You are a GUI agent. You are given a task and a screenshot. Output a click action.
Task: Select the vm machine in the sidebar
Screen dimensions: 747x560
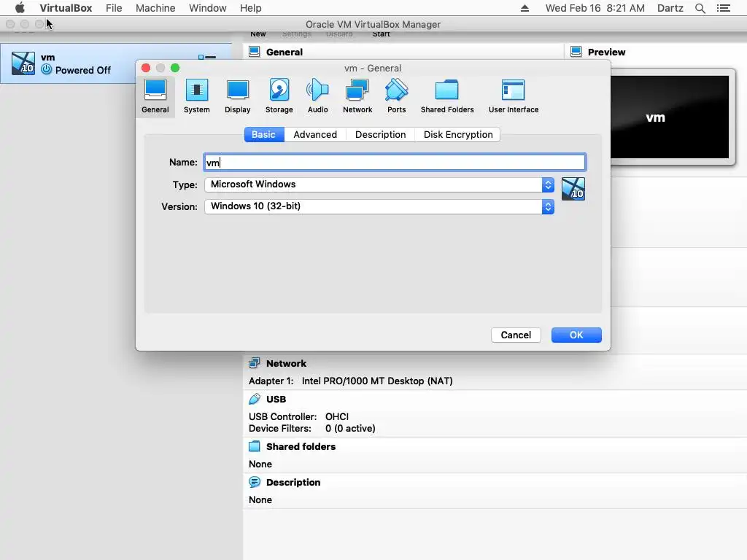[116, 63]
